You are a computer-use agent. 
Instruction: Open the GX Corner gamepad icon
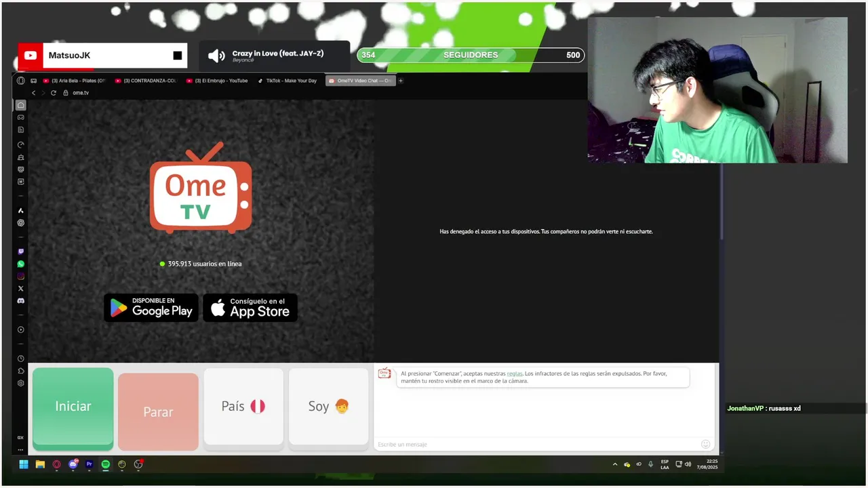[x=21, y=117]
